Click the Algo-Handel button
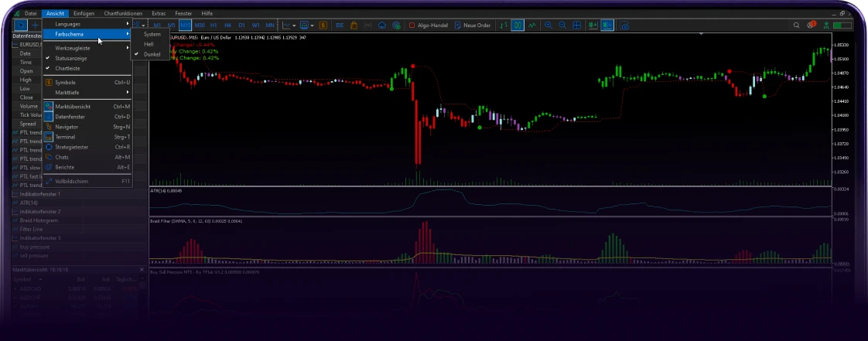 pyautogui.click(x=429, y=26)
